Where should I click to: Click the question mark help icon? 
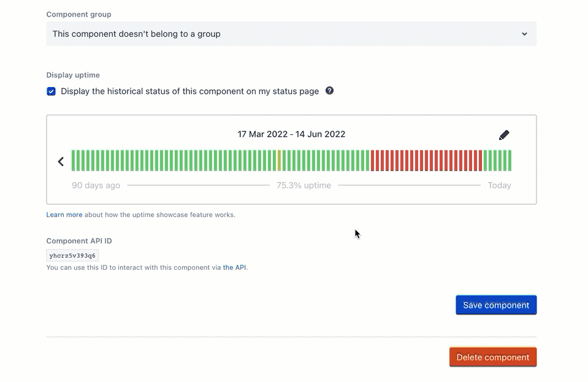point(329,91)
